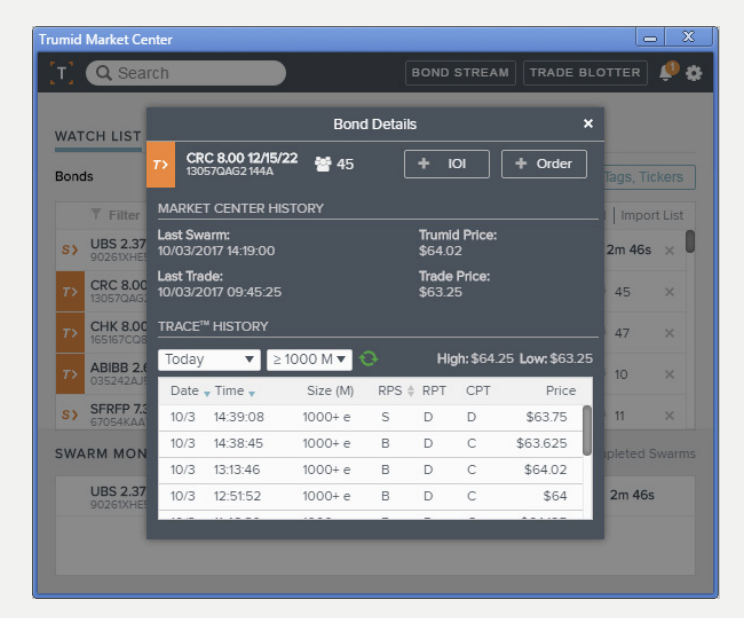Close the Bond Details dialog

[x=588, y=123]
